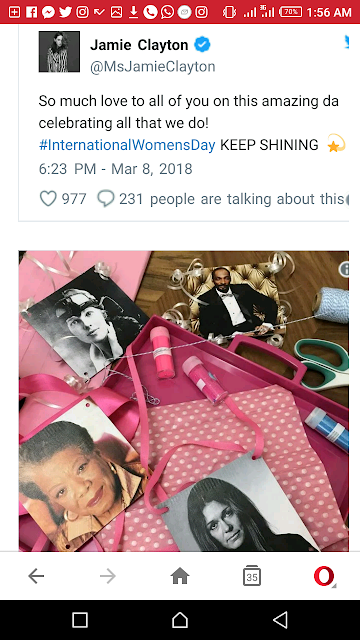360x640 pixels.
Task: Open 231 people are talking about this
Action: [231, 199]
